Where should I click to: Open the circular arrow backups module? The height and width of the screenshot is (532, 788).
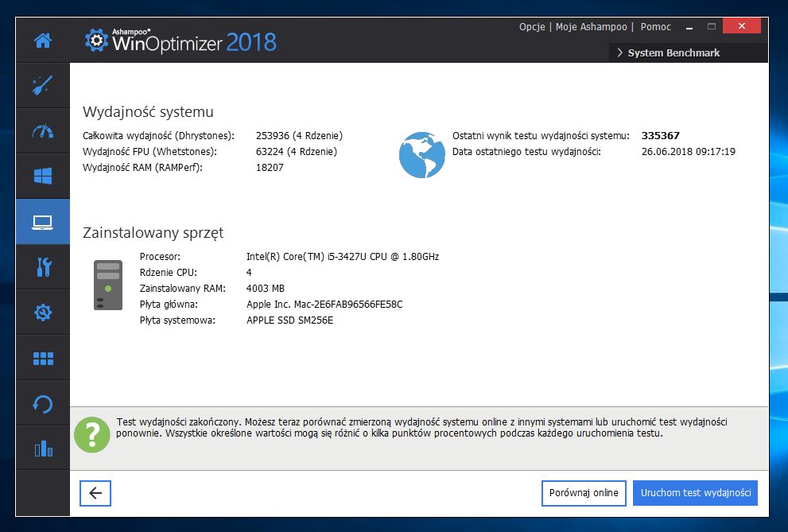tap(43, 403)
